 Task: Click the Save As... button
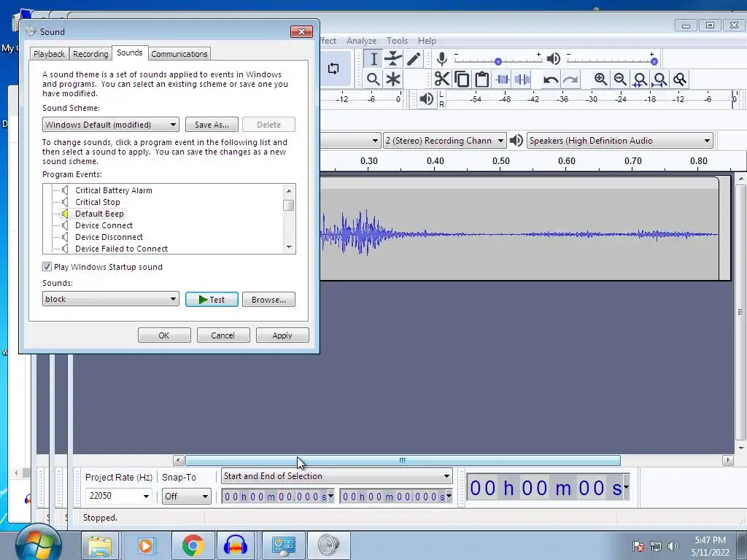[x=212, y=125]
